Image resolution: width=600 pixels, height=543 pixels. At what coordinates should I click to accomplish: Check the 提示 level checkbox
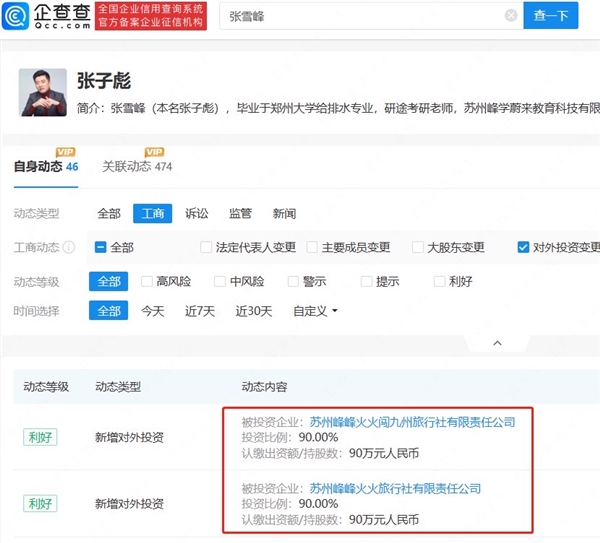tap(366, 282)
